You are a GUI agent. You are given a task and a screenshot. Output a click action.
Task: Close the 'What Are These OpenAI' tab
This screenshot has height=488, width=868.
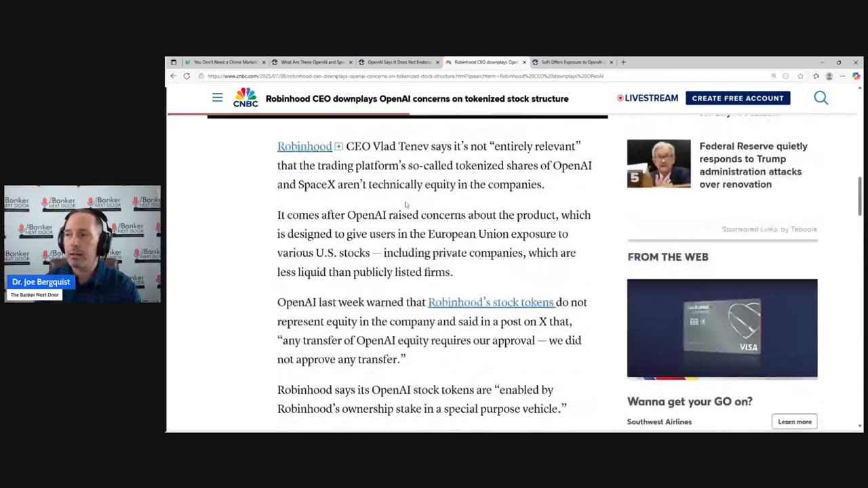351,62
